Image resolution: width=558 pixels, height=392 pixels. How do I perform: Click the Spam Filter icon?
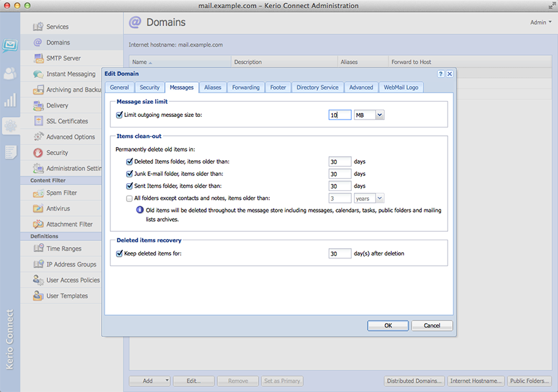pyautogui.click(x=37, y=193)
